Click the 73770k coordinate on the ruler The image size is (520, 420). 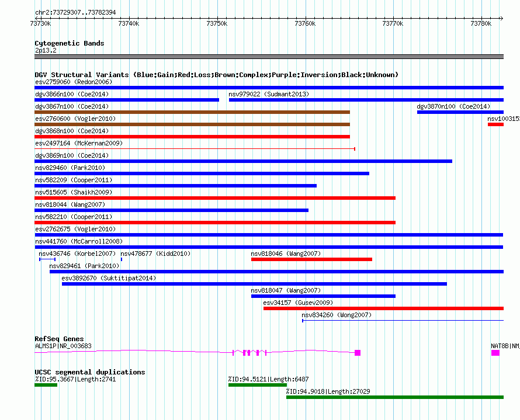click(393, 23)
